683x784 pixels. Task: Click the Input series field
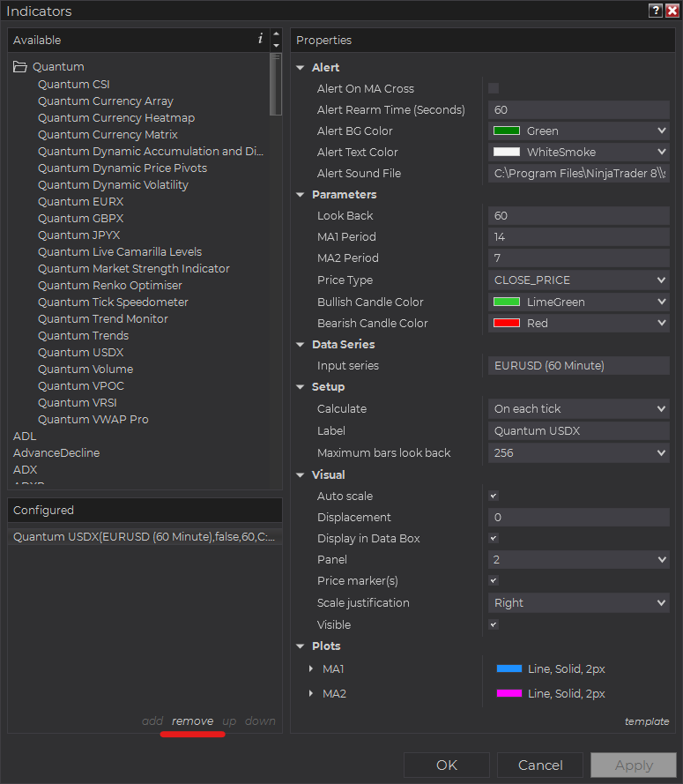coord(579,365)
